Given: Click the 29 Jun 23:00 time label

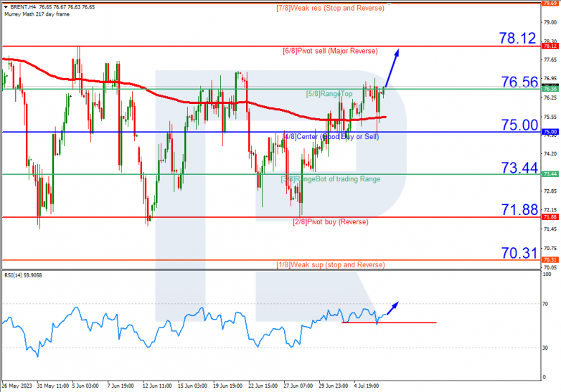Looking at the screenshot, I should (334, 386).
